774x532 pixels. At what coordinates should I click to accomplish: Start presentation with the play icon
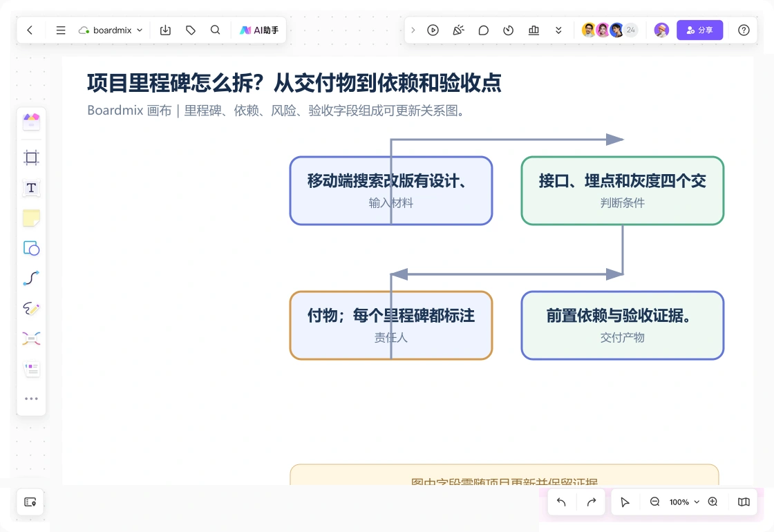[433, 30]
